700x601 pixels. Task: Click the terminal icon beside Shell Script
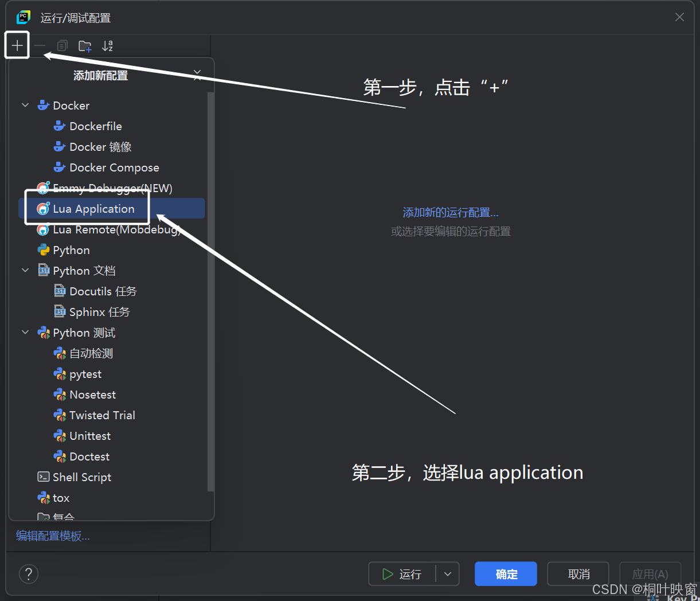point(44,477)
